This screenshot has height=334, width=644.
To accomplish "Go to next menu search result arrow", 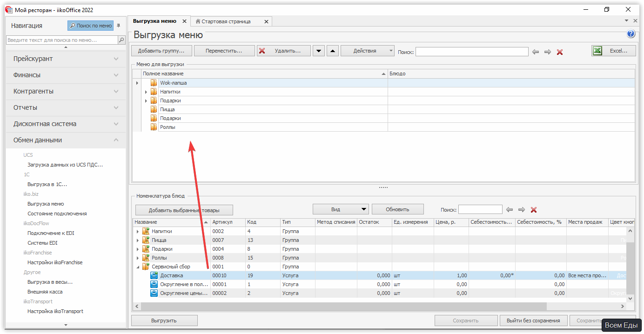I will (x=548, y=52).
